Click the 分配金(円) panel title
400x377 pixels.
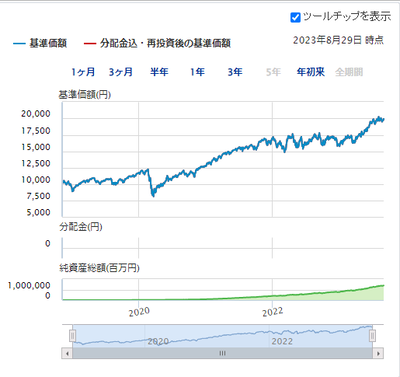81,227
